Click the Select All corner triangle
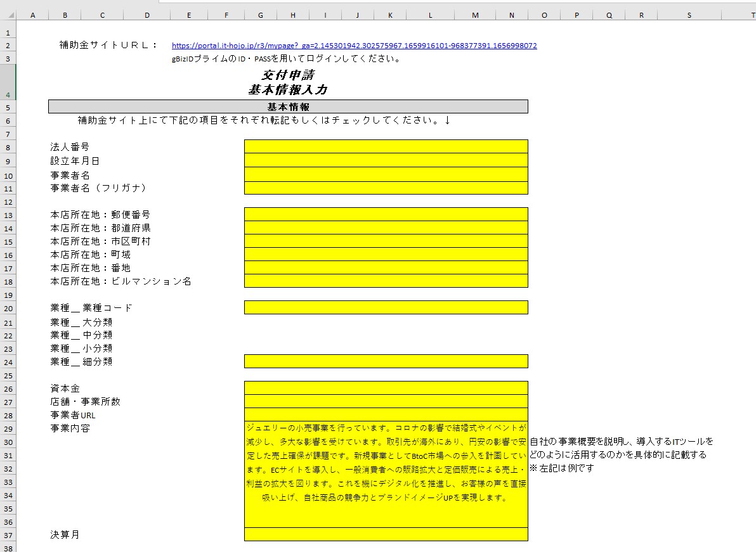Viewport: 756px width, 552px height. click(x=11, y=15)
